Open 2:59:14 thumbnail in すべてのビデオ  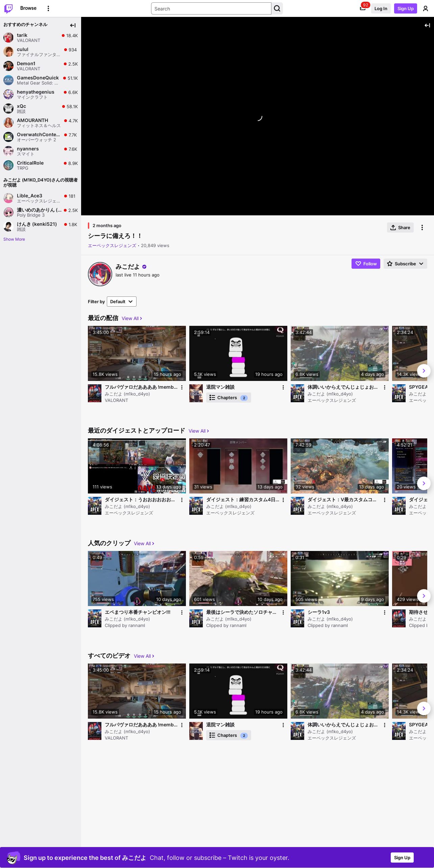(x=238, y=691)
